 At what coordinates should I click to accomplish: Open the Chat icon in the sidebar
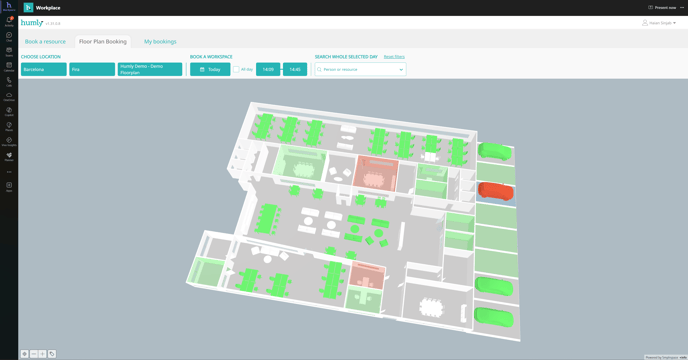pos(9,36)
